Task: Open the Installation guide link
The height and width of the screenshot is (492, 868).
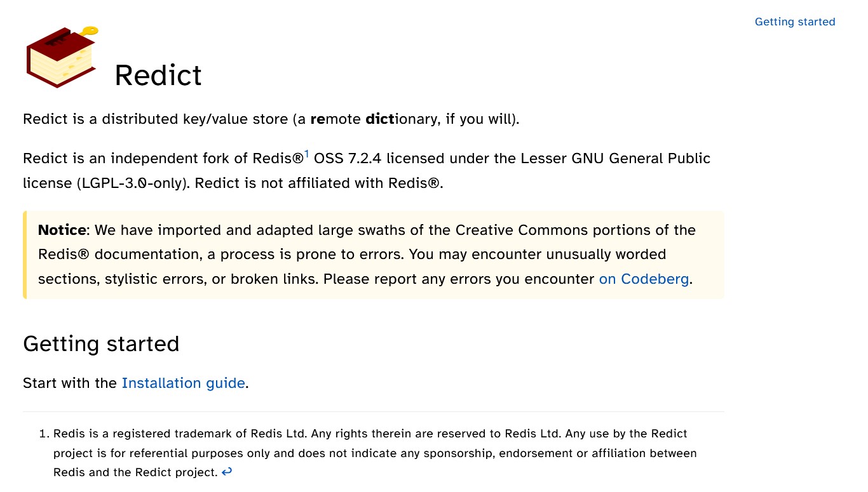Action: (x=183, y=383)
